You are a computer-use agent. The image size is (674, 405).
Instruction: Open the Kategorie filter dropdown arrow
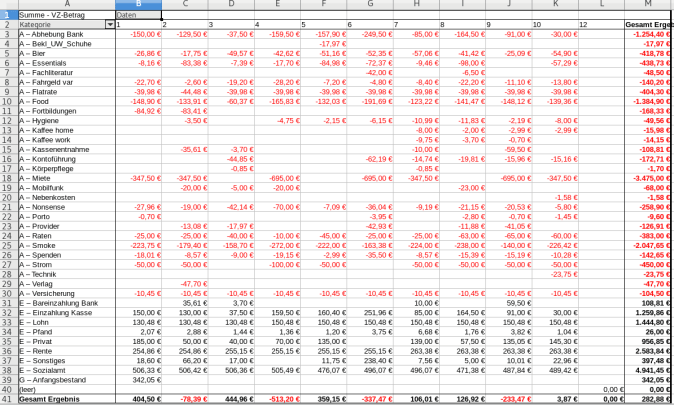tap(109, 24)
